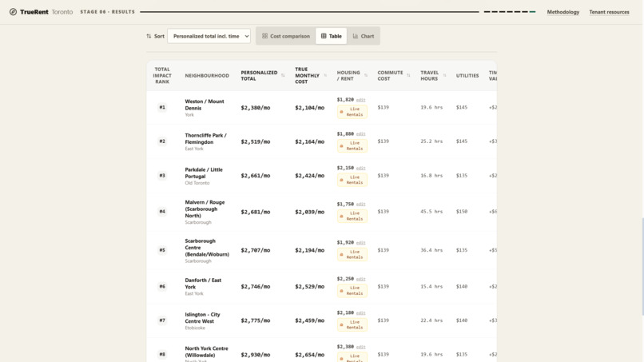Open Live Rentals for Danforth / East York
Image resolution: width=644 pixels, height=362 pixels.
tap(352, 291)
